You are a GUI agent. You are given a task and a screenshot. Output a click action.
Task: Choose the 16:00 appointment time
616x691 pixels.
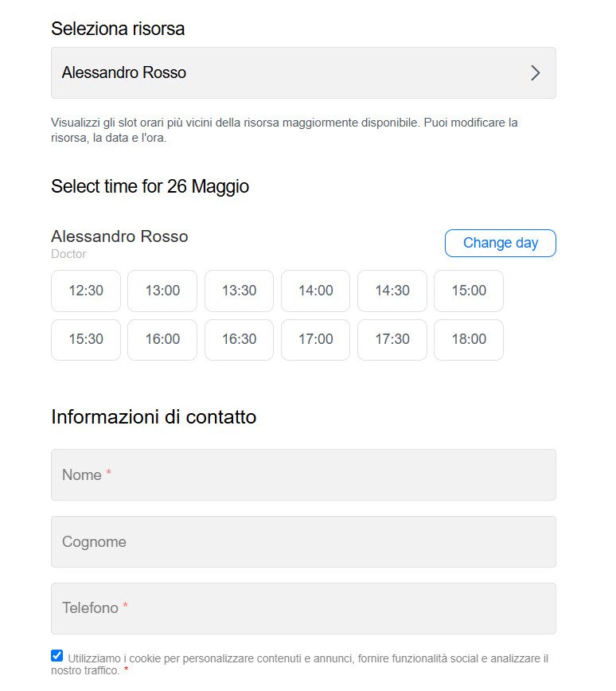pos(162,339)
